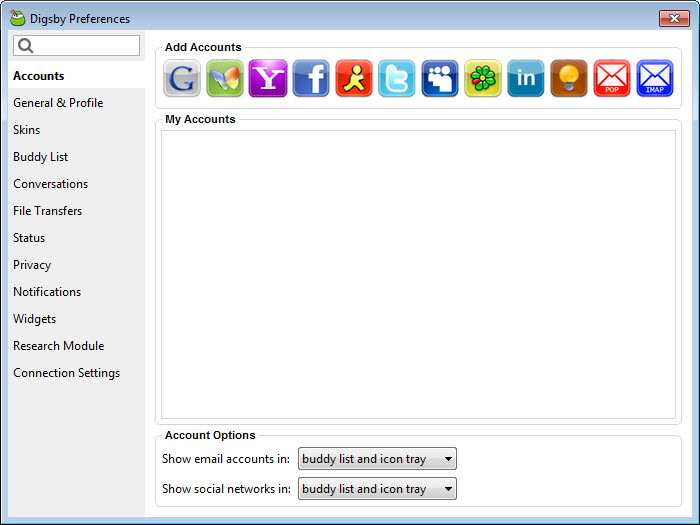Add a LinkedIn account
The image size is (700, 525).
pos(525,79)
